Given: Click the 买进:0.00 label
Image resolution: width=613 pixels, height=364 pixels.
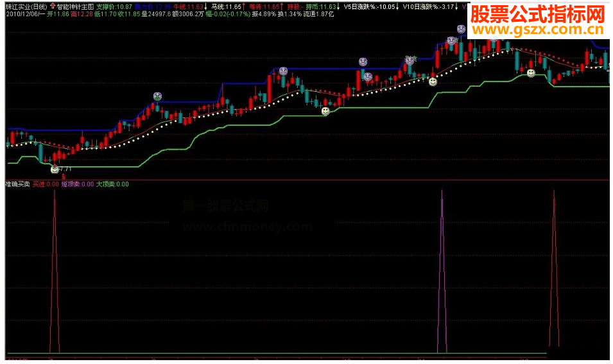Looking at the screenshot, I should pyautogui.click(x=46, y=184).
